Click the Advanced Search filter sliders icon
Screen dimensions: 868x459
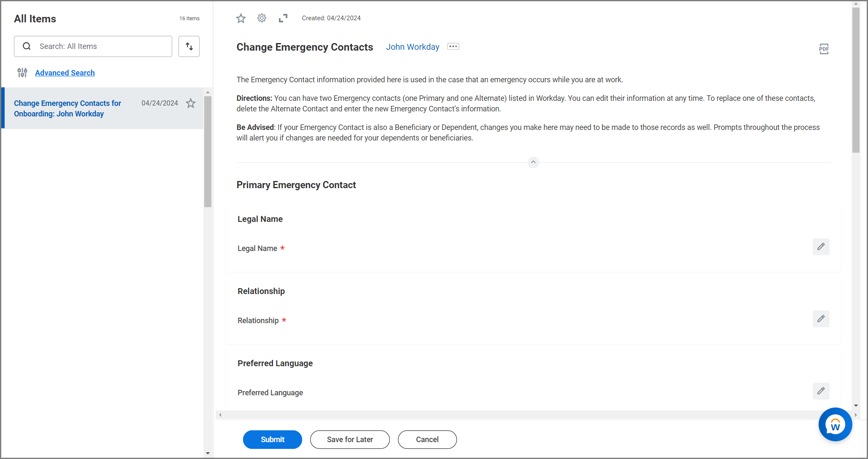[x=22, y=73]
